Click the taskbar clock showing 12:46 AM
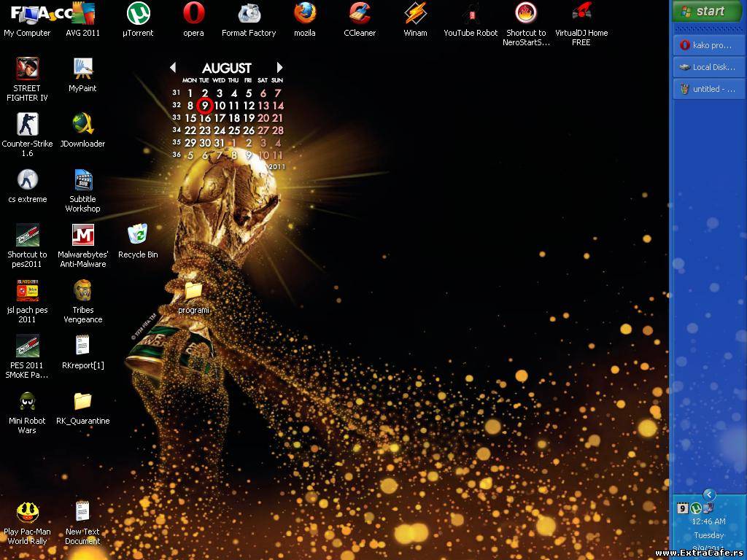This screenshot has height=560, width=747. click(x=709, y=521)
